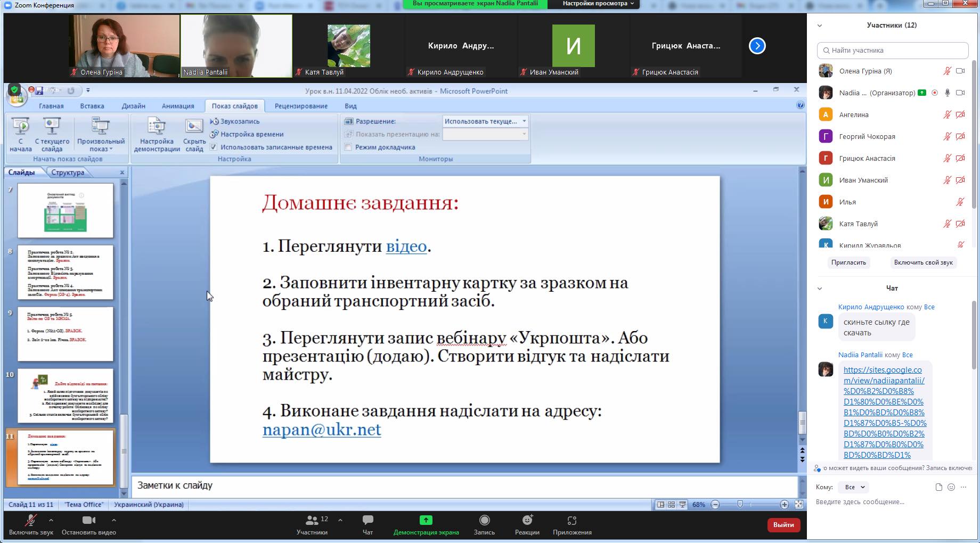Viewport: 980px width, 543px height.
Task: Click muted mic icon for Иван Уманский
Action: 947,180
